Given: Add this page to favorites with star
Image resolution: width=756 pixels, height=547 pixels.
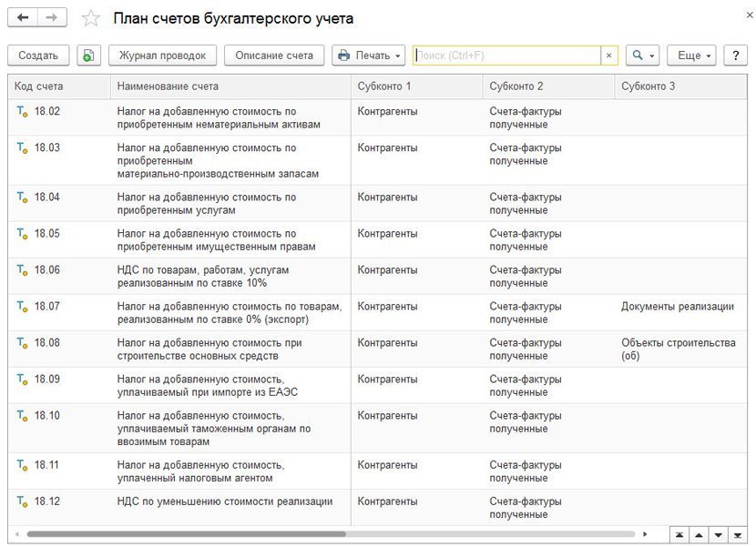Looking at the screenshot, I should [x=91, y=18].
